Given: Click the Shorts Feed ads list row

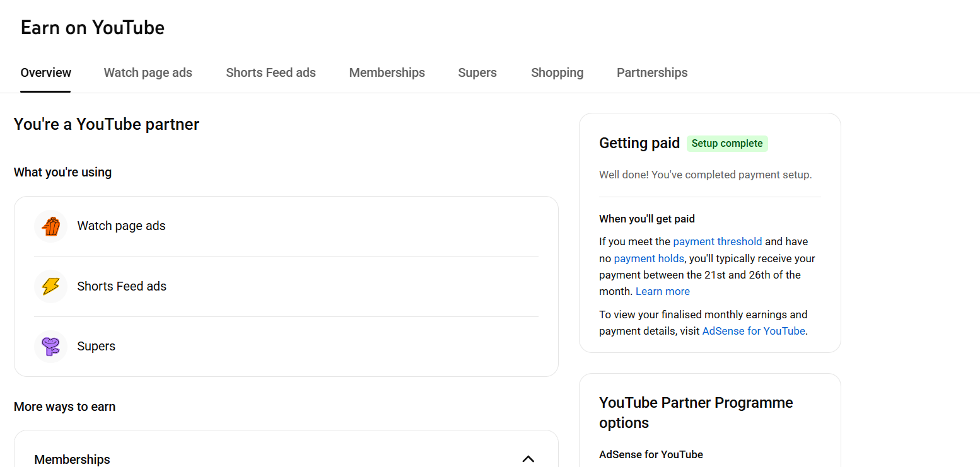Looking at the screenshot, I should click(286, 286).
